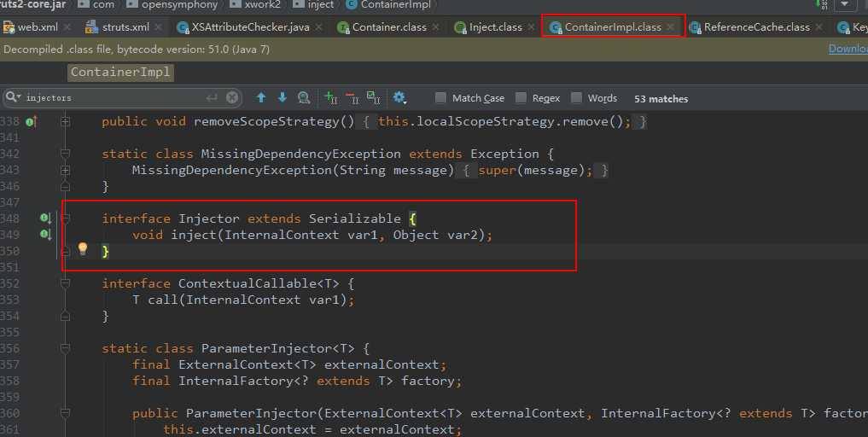Open search settings gear menu

click(399, 98)
